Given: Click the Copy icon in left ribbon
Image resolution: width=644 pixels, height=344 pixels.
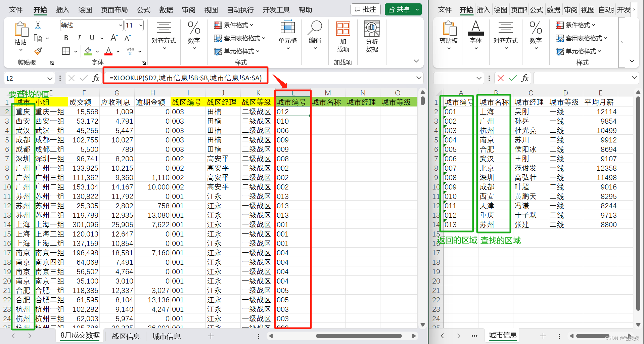Looking at the screenshot, I should pyautogui.click(x=38, y=39).
